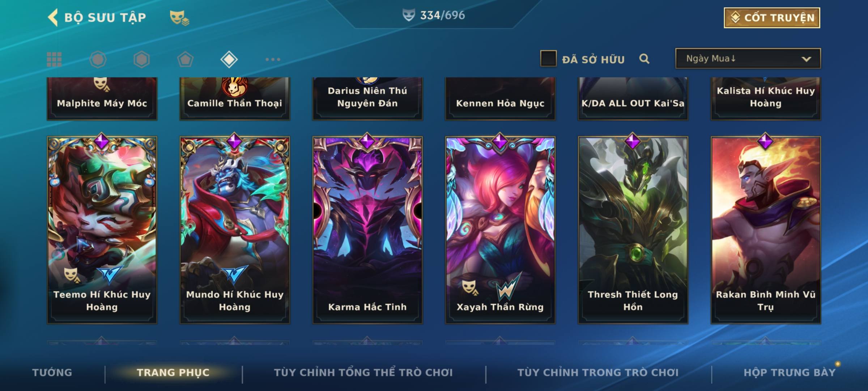Click the search magnifier icon
This screenshot has width=868, height=391.
click(644, 59)
